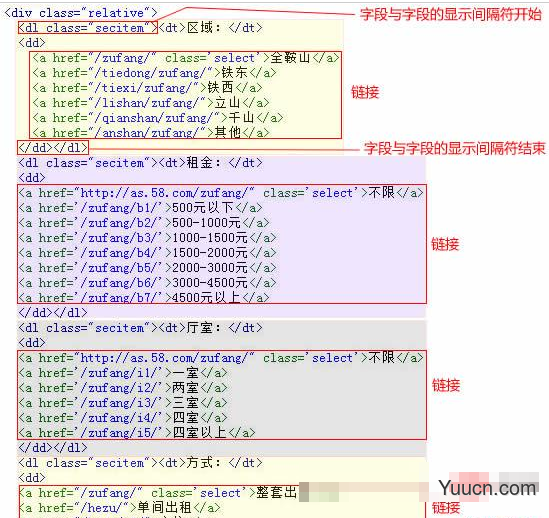Click the red-boxed closing </dd></dl> tag
549x518 pixels.
point(53,147)
